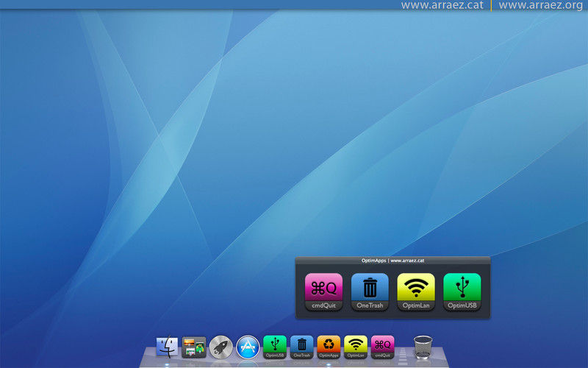Open the Trash can in the Dock
Screen dimensions: 588x368
(423, 347)
